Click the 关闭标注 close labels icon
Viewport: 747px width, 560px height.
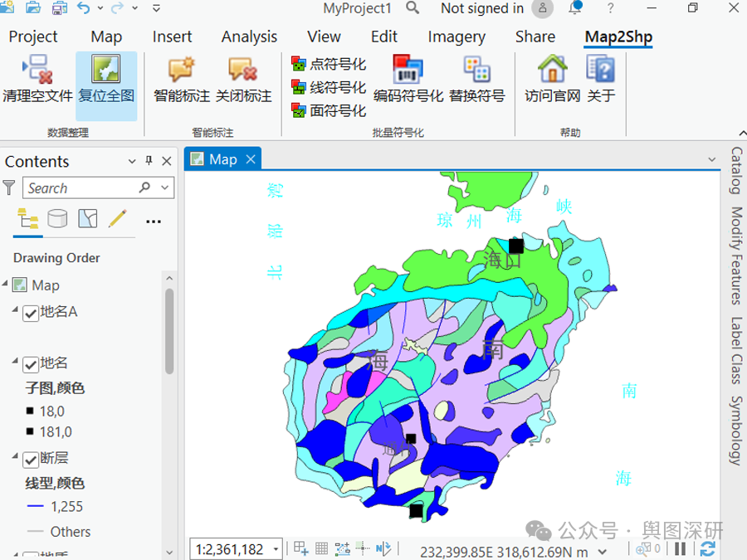point(243,70)
